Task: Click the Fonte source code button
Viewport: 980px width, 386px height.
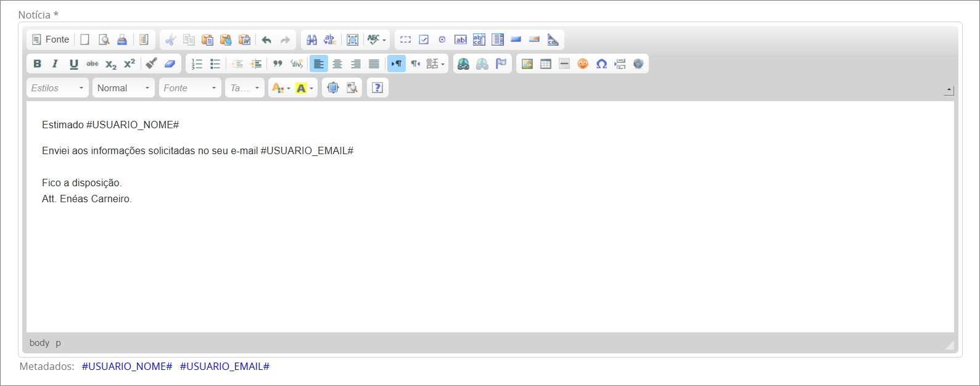Action: click(51, 39)
